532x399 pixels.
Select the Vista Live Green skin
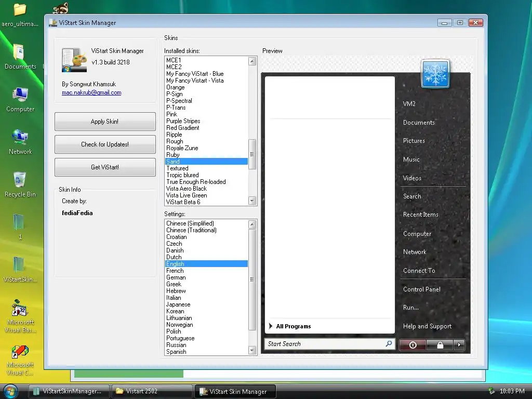point(206,195)
